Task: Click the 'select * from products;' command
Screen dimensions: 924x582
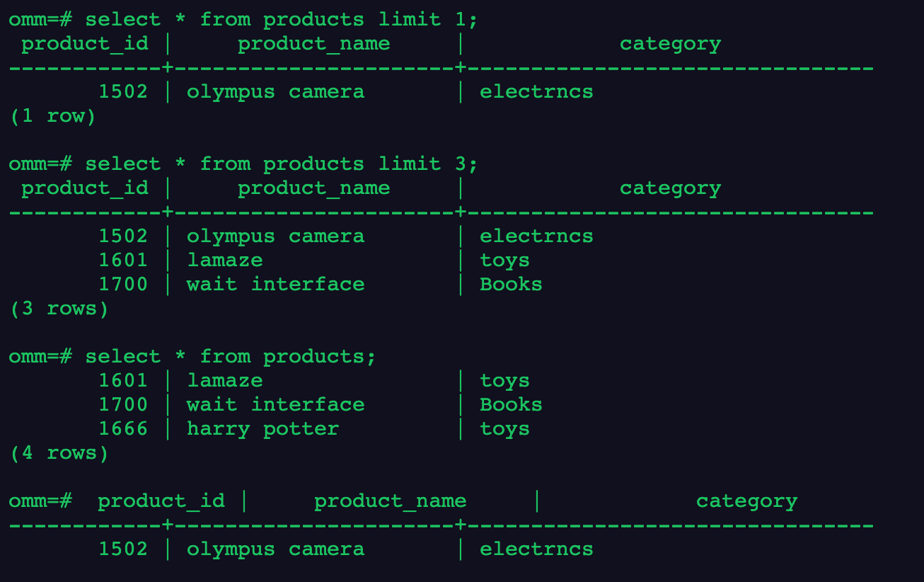Action: click(192, 357)
